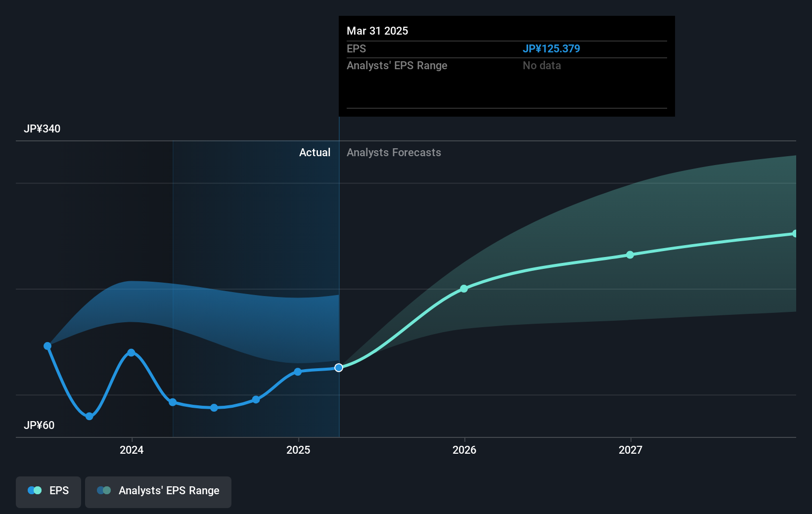Image resolution: width=812 pixels, height=514 pixels.
Task: Click the EPS point in late 2024
Action: coord(256,399)
